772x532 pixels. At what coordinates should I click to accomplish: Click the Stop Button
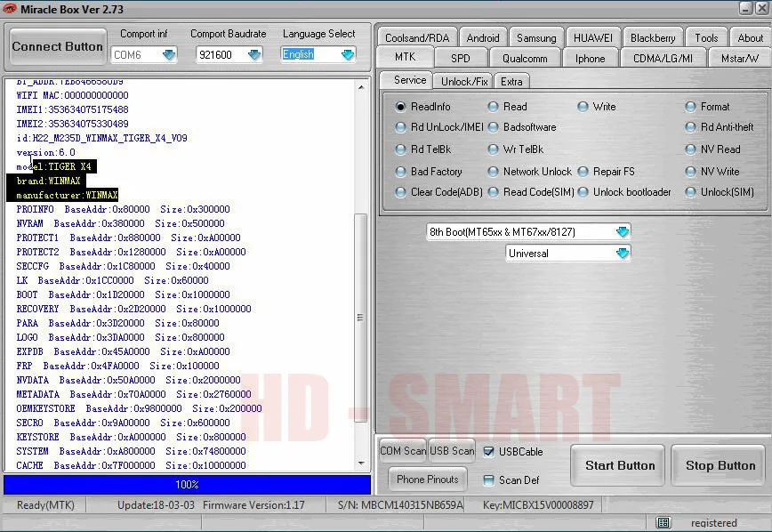point(720,465)
